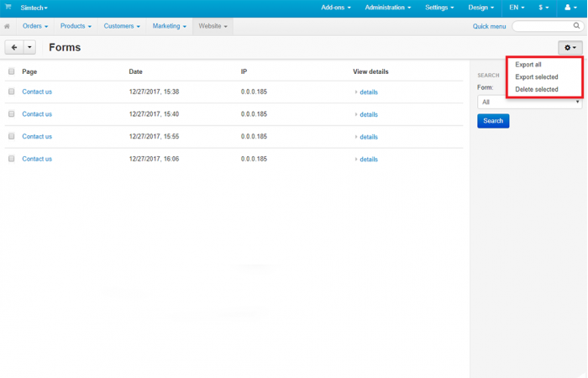Expand details arrow for 16:06 submission
This screenshot has width=588, height=378.
coord(356,160)
